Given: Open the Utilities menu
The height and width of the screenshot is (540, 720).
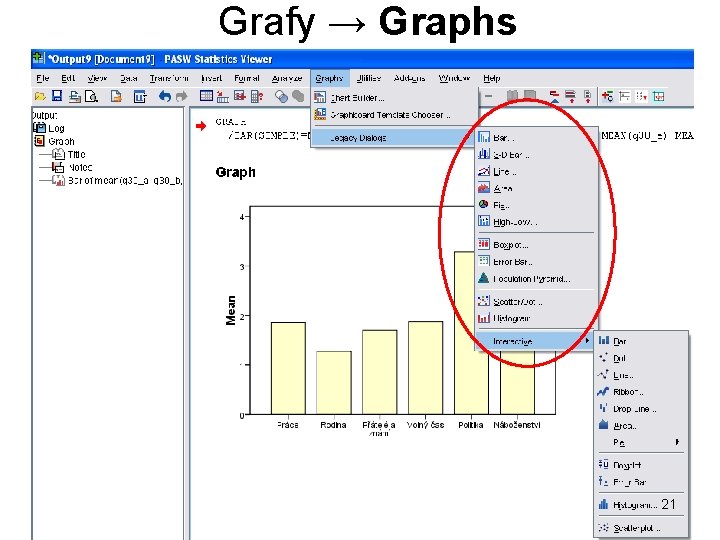Looking at the screenshot, I should point(369,79).
